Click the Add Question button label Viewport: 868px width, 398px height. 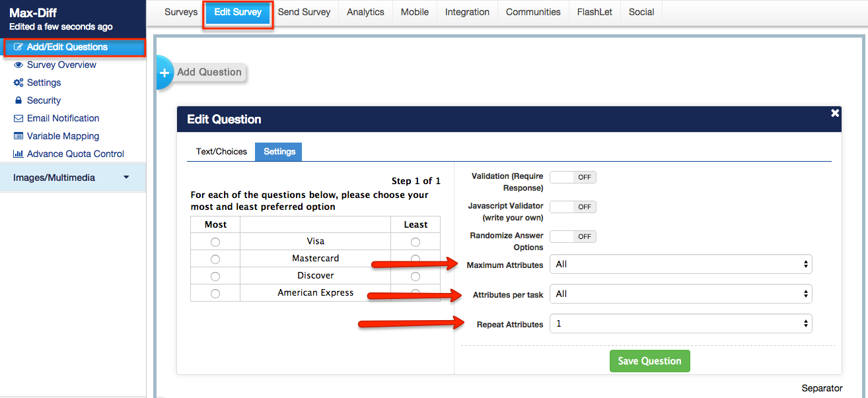click(209, 73)
